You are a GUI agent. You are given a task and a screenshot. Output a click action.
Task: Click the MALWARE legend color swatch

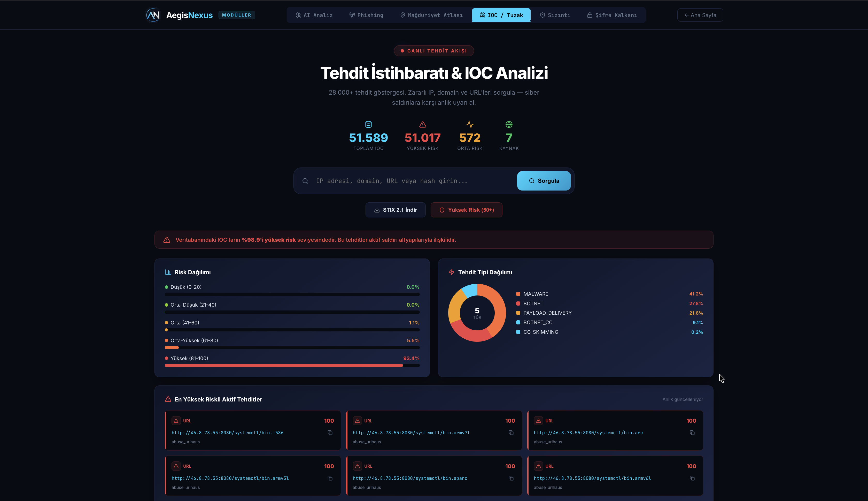(x=518, y=294)
